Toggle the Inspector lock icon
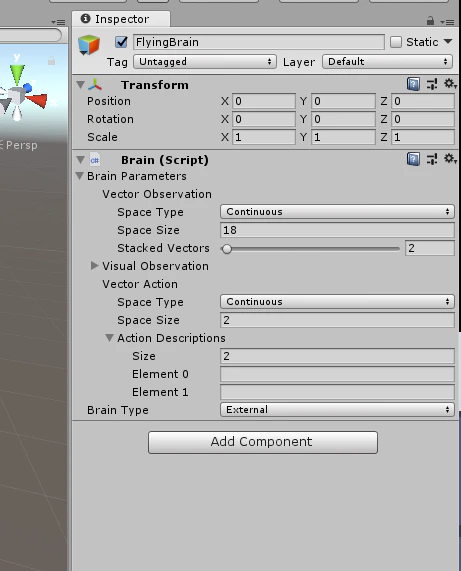 coord(430,21)
